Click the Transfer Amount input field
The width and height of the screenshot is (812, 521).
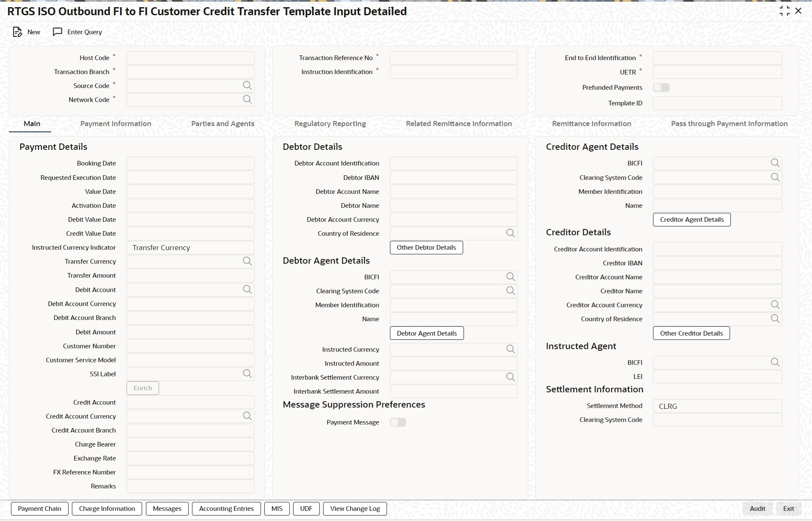[x=190, y=276]
